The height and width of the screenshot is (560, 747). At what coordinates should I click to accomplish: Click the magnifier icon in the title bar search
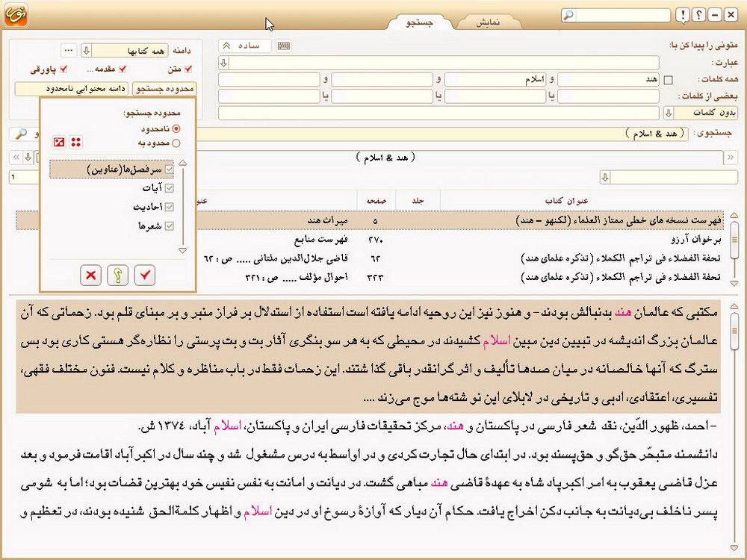click(568, 15)
